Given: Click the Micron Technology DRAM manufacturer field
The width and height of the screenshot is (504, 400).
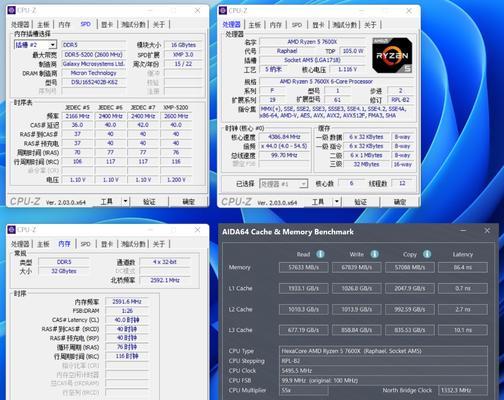Looking at the screenshot, I should tap(93, 73).
